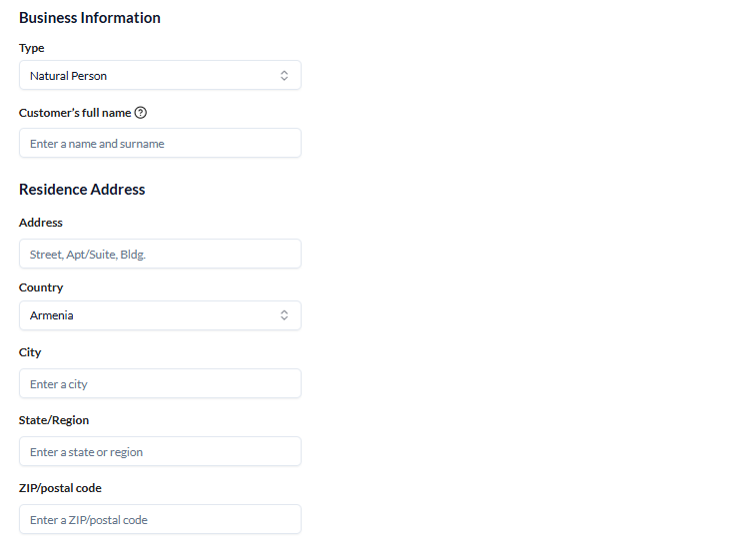Open the Type dropdown showing Natural Person
756x556 pixels.
pos(160,75)
